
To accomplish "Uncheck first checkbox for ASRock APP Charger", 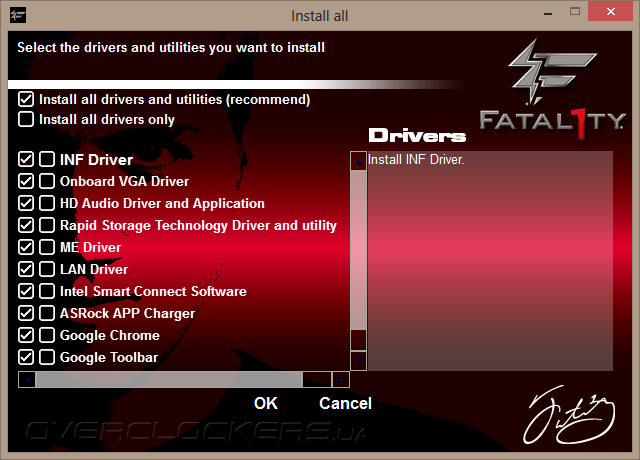I will point(26,313).
